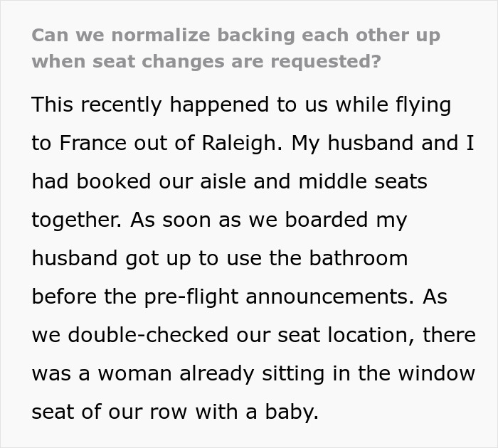Click the gray post title heading

[235, 48]
